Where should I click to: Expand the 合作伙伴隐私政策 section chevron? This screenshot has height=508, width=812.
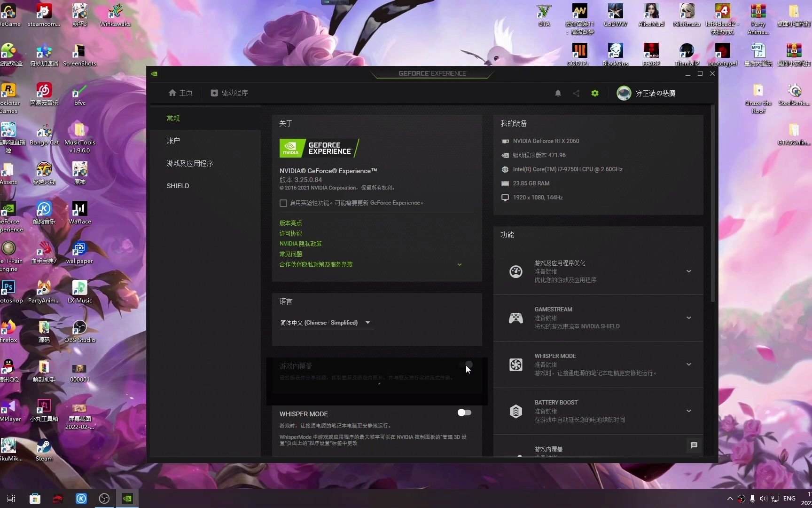pyautogui.click(x=460, y=265)
